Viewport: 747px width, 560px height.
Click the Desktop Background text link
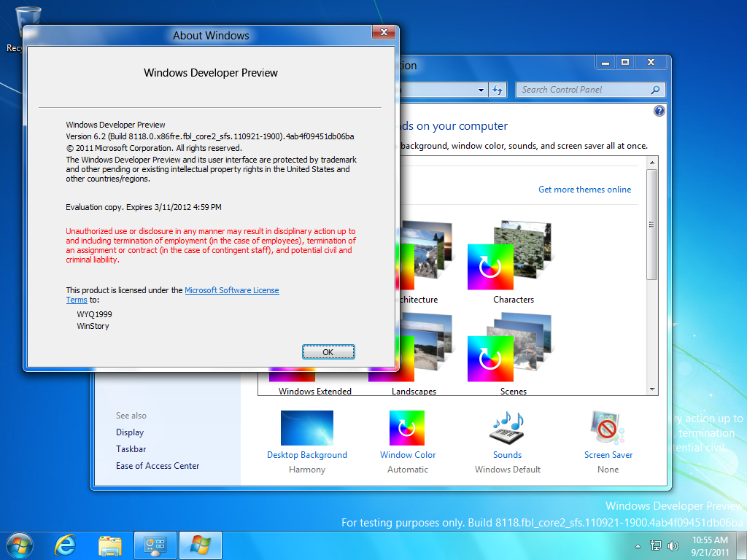307,455
